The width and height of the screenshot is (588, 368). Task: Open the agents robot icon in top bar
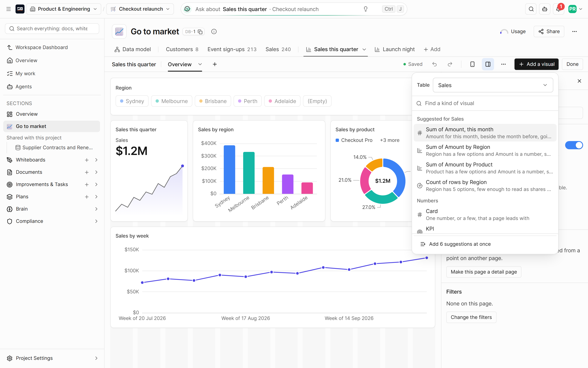tap(545, 9)
